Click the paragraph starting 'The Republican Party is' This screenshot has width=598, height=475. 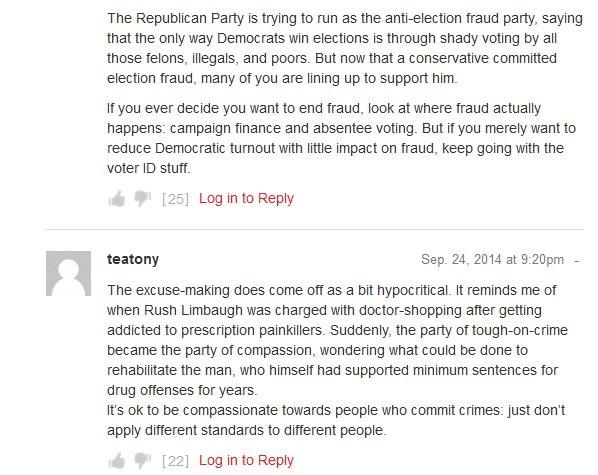click(x=345, y=48)
